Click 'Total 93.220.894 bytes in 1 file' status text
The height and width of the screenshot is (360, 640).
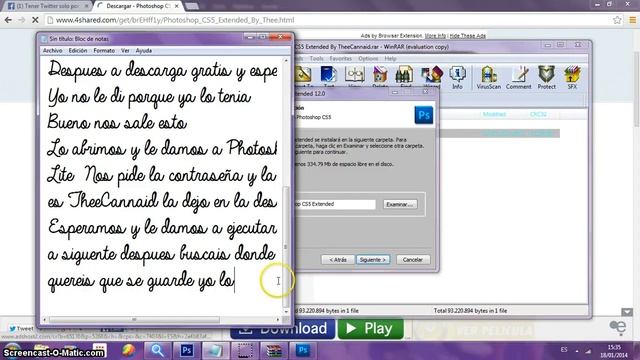coord(470,311)
